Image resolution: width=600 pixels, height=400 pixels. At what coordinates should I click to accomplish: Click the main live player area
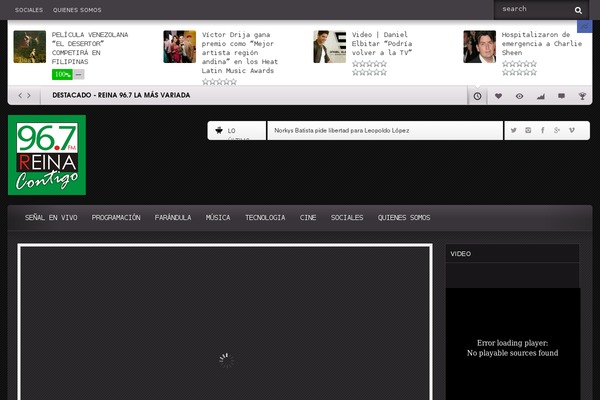(225, 322)
